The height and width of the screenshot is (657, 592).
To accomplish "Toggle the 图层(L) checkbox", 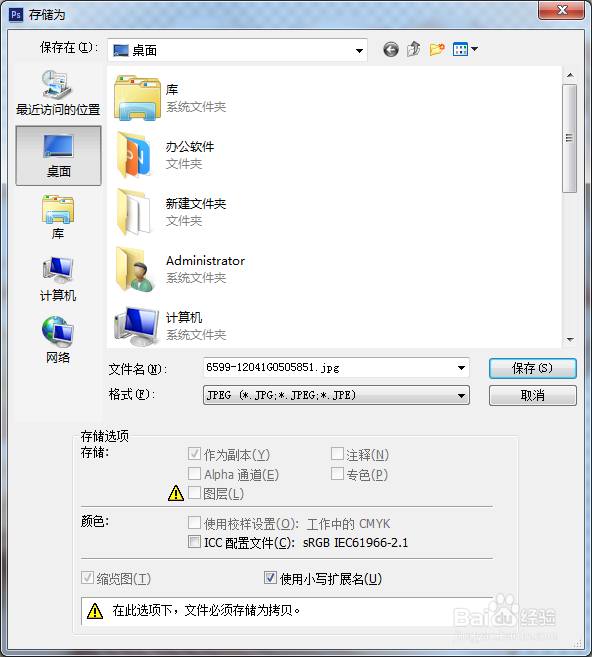I will [x=194, y=493].
